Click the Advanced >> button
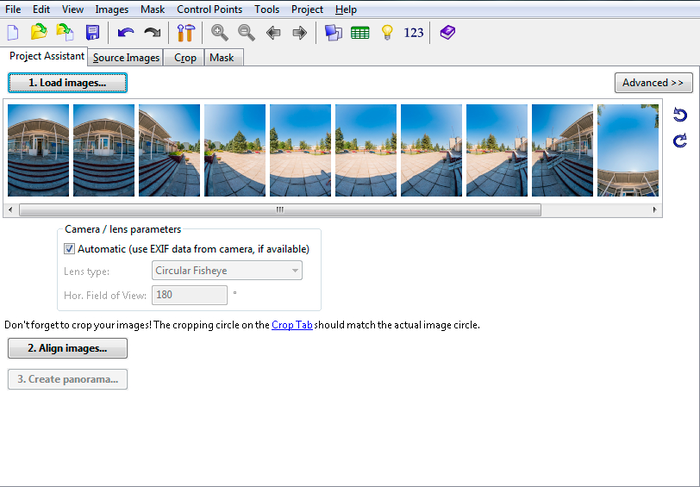The width and height of the screenshot is (700, 487). [x=653, y=83]
